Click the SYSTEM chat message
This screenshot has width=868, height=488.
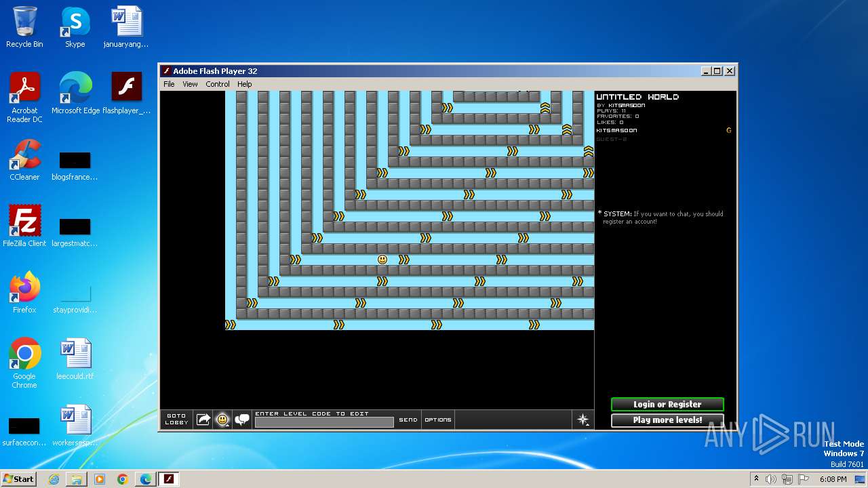pyautogui.click(x=661, y=218)
